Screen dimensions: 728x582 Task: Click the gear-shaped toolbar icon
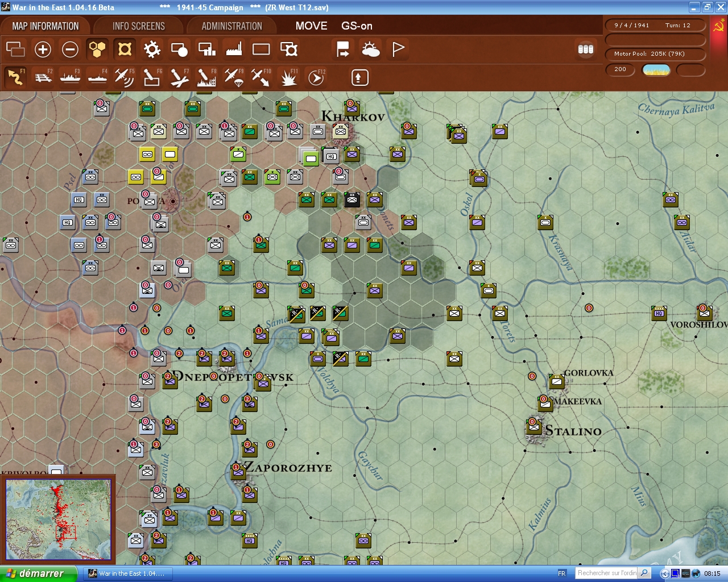(152, 49)
